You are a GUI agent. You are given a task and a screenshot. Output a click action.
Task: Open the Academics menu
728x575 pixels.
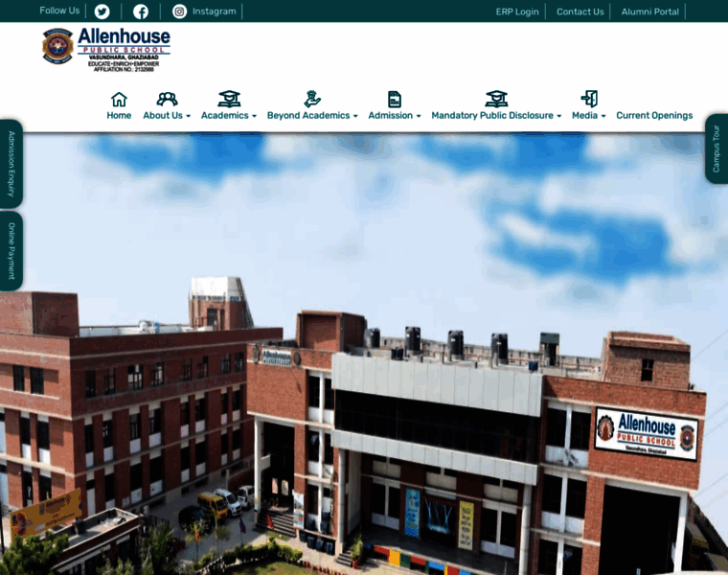point(225,115)
